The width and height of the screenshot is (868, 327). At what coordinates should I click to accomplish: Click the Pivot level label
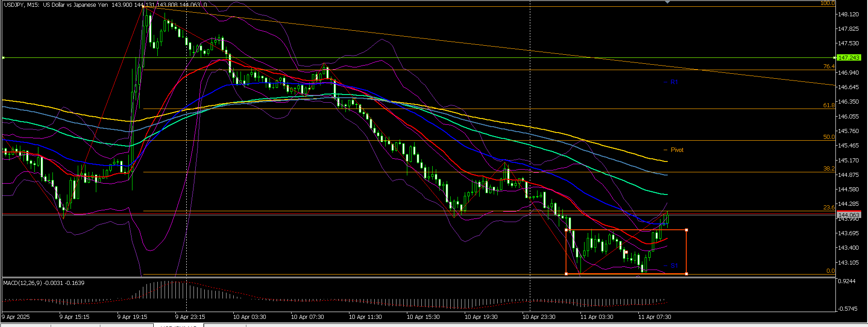click(677, 150)
